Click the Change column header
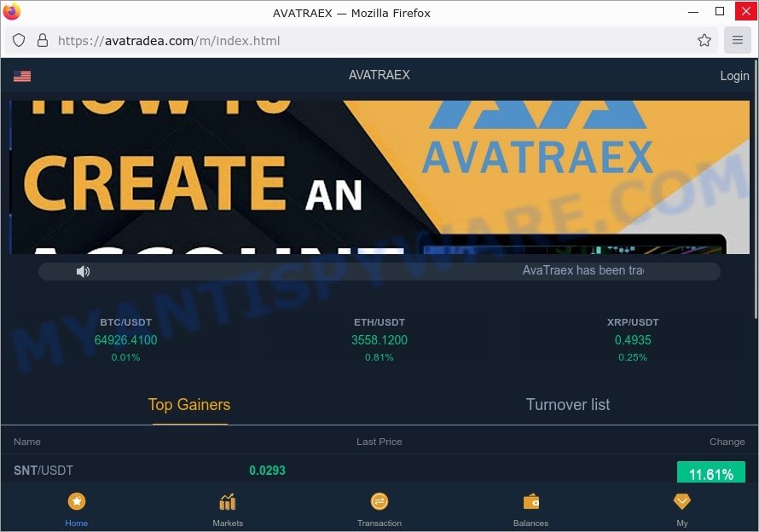The image size is (759, 532). (727, 442)
